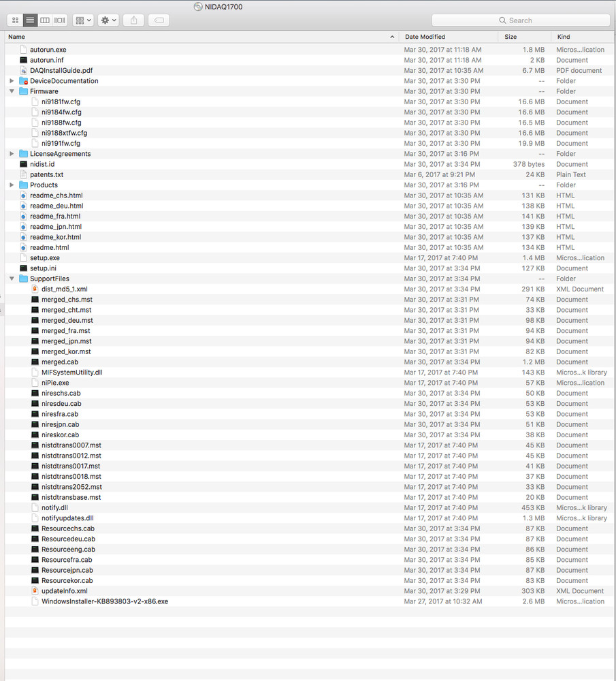This screenshot has height=681, width=616.
Task: Switch to column view
Action: tap(45, 20)
